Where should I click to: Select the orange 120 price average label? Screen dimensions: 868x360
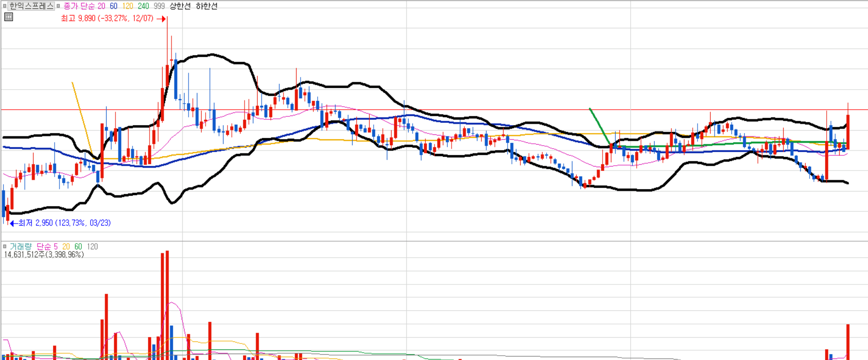[x=128, y=6]
